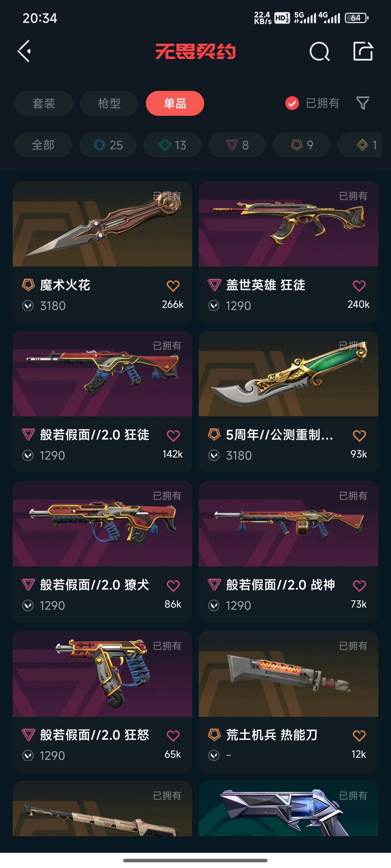Tap the back arrow icon
Viewport: 391px width, 868px height.
(x=24, y=51)
